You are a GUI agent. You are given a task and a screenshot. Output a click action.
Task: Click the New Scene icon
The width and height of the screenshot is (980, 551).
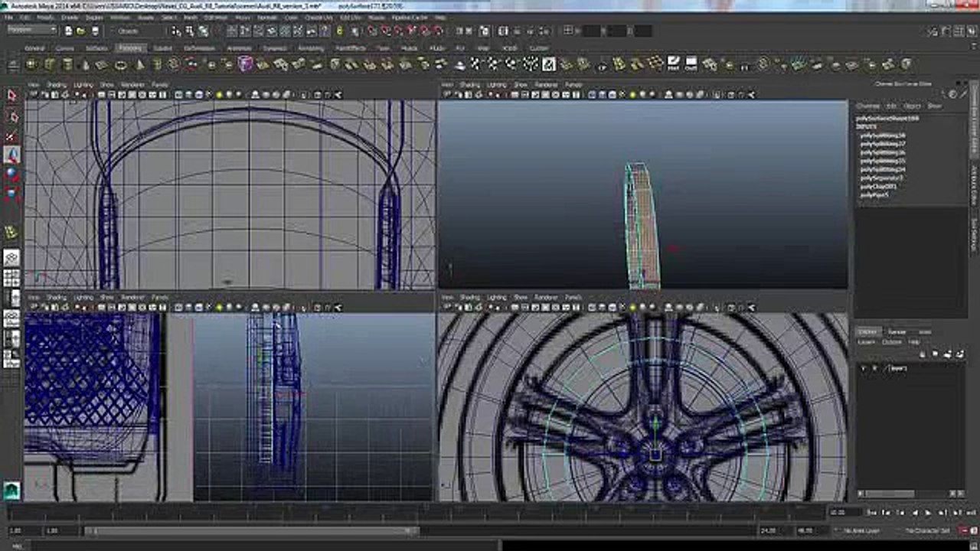[68, 31]
